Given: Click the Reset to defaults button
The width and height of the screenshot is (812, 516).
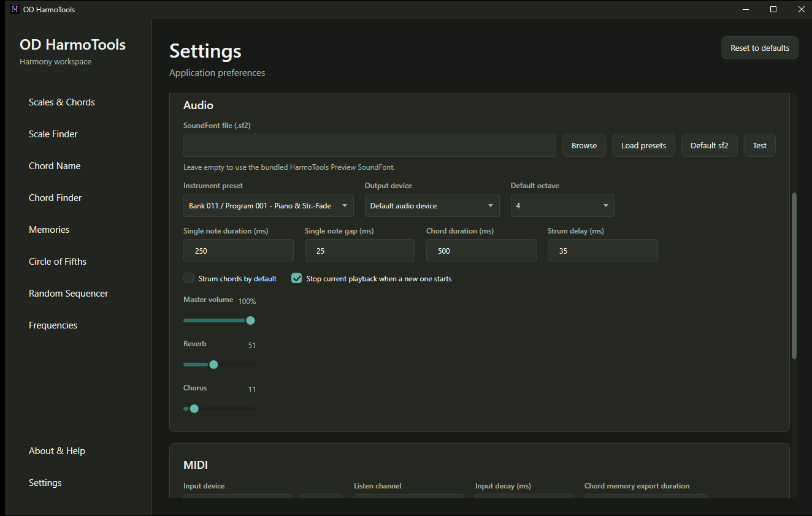Looking at the screenshot, I should 760,48.
